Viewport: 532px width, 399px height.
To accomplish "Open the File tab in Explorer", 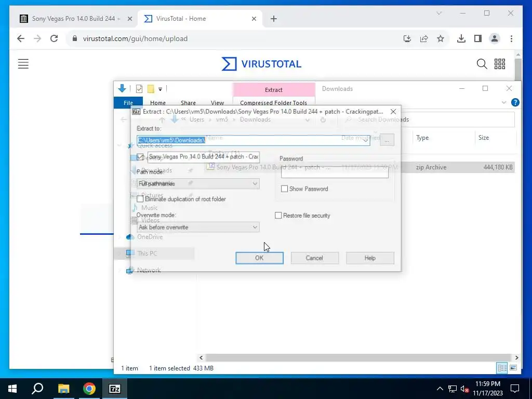I will coord(128,103).
